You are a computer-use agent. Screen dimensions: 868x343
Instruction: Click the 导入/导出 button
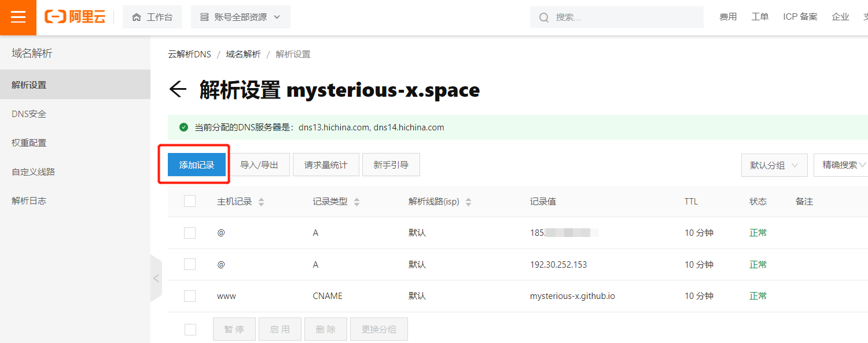pos(259,165)
